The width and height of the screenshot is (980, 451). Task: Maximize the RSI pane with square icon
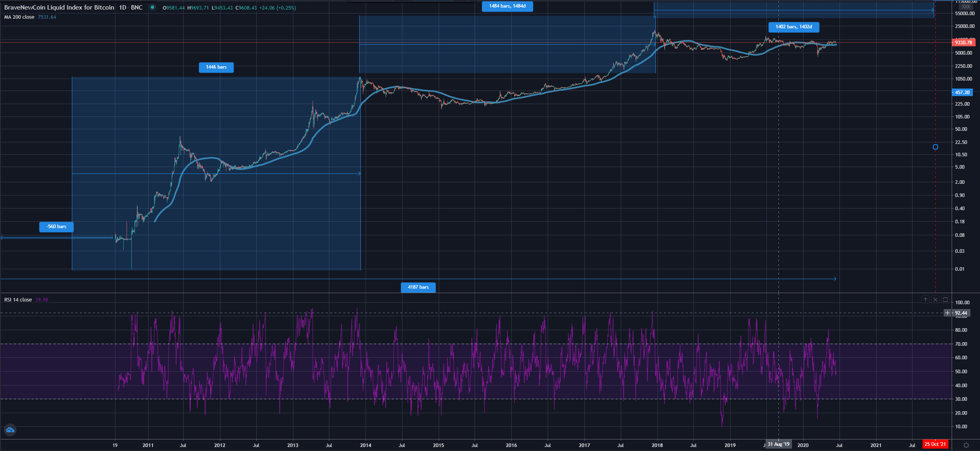[945, 299]
